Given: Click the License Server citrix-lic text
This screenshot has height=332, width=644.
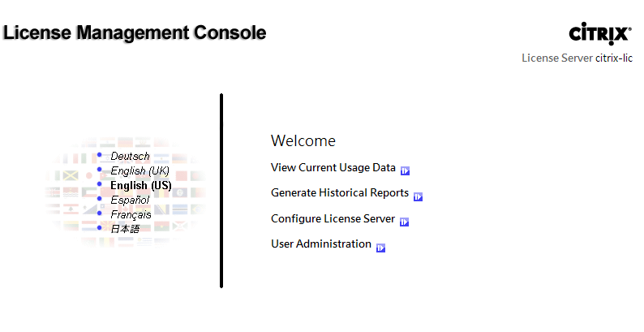Looking at the screenshot, I should (577, 58).
